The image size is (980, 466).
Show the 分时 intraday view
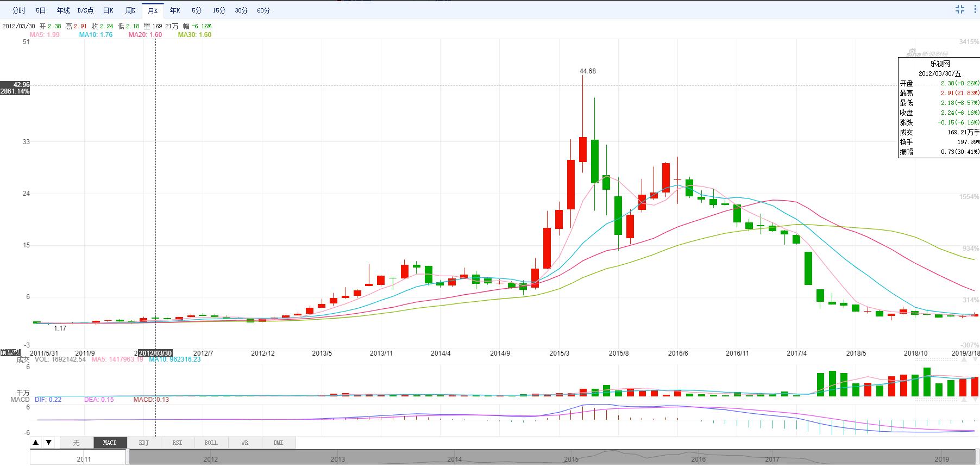(18, 10)
